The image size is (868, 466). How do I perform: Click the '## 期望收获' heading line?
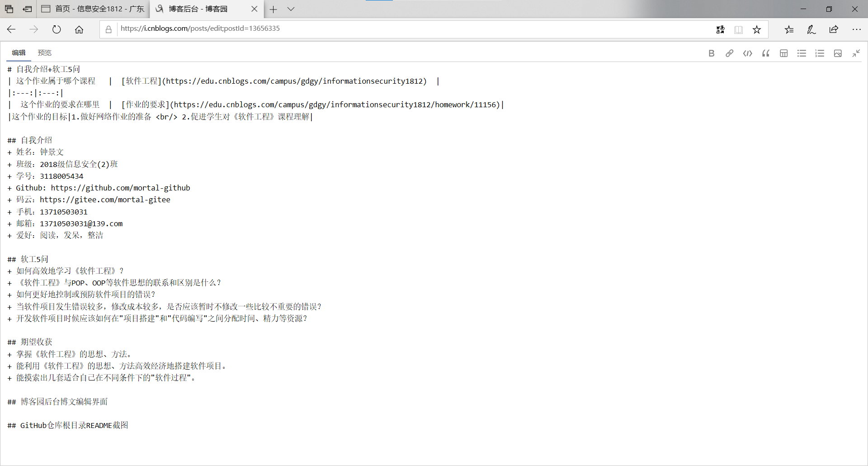pyautogui.click(x=30, y=342)
